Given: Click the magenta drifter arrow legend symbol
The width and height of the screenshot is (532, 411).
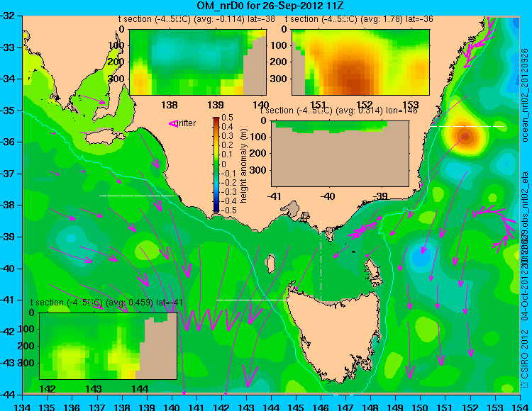Looking at the screenshot, I should (x=173, y=124).
